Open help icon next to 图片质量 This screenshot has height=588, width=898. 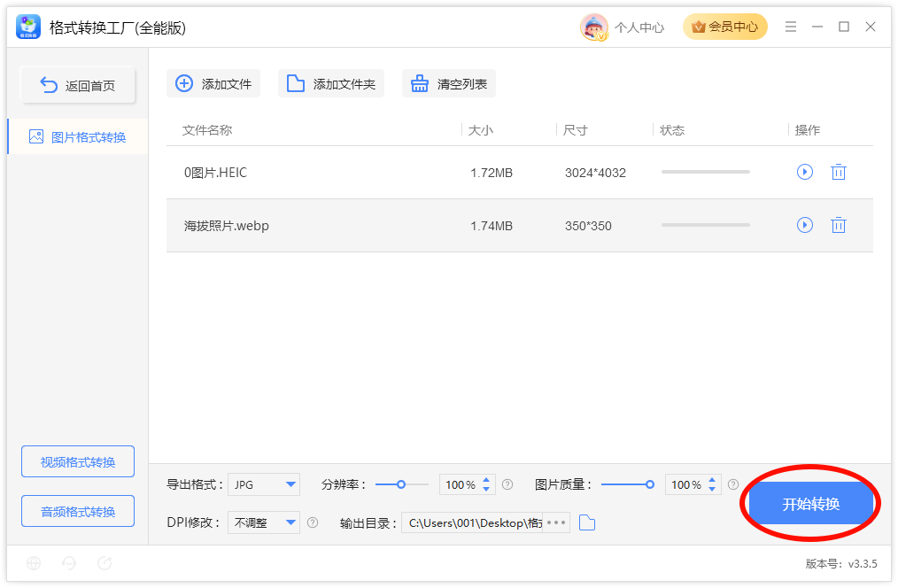(733, 484)
